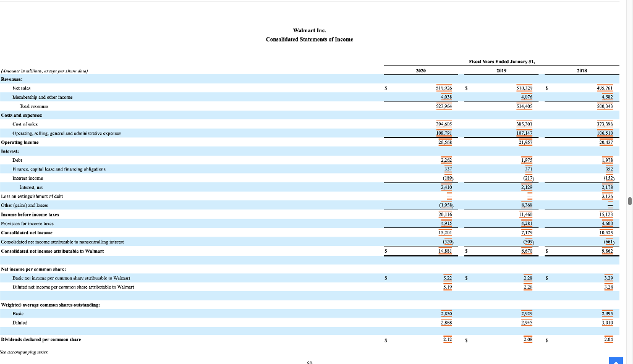Click the 'Walmart Inc.' title text
Viewport: 633px width, 364px height.
click(x=309, y=30)
